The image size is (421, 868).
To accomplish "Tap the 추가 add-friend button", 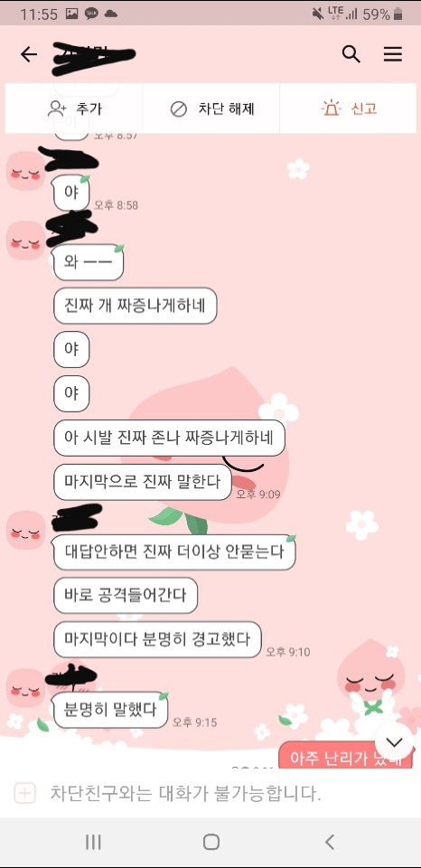I will pos(74,108).
